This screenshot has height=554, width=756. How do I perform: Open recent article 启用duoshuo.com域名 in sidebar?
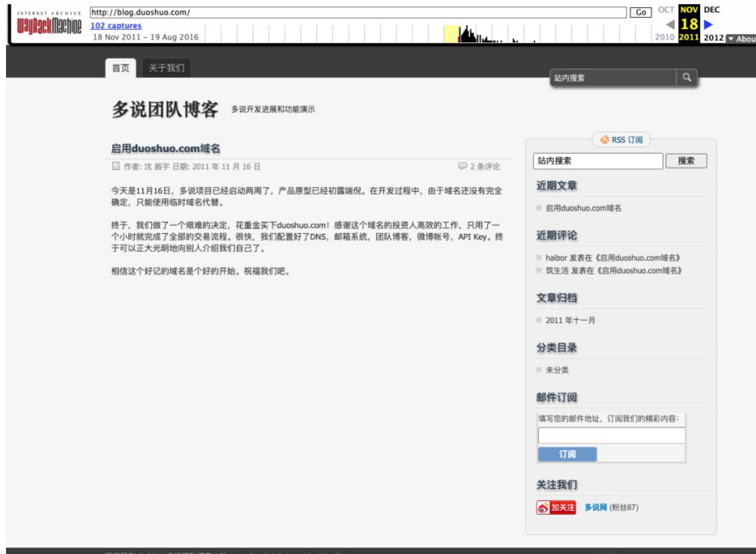[583, 208]
